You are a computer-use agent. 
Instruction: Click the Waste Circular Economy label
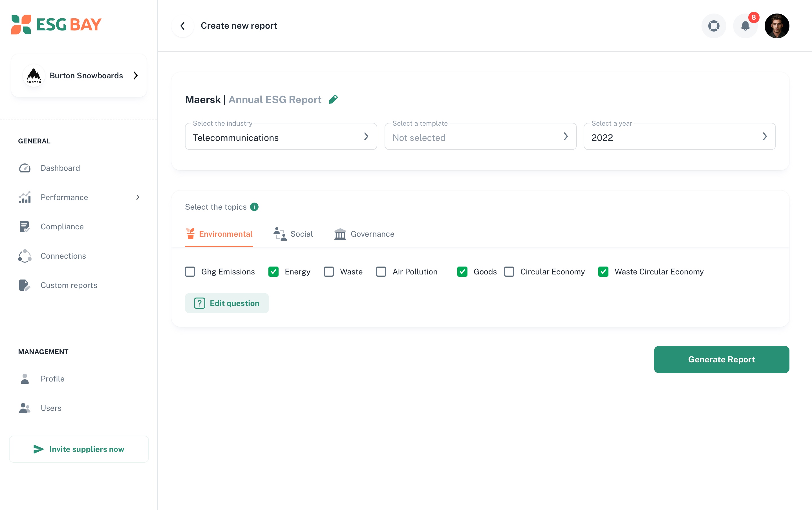(x=659, y=272)
